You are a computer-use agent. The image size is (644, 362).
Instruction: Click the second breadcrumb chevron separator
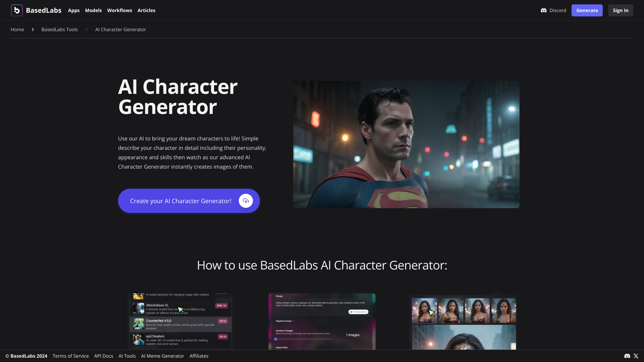(x=87, y=29)
